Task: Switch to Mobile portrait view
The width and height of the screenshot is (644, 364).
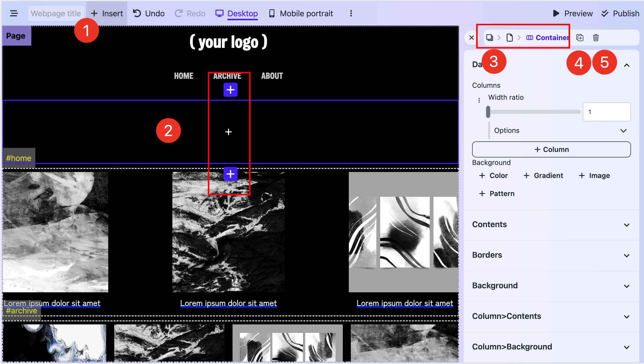Action: point(301,13)
